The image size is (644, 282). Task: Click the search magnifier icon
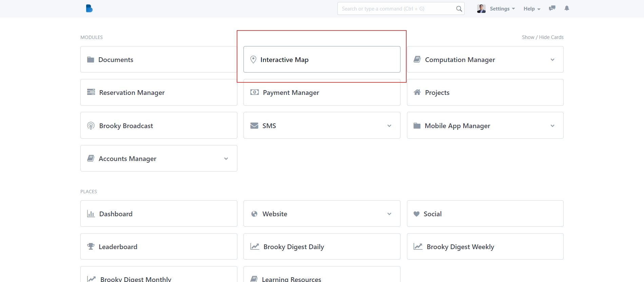[x=459, y=9]
